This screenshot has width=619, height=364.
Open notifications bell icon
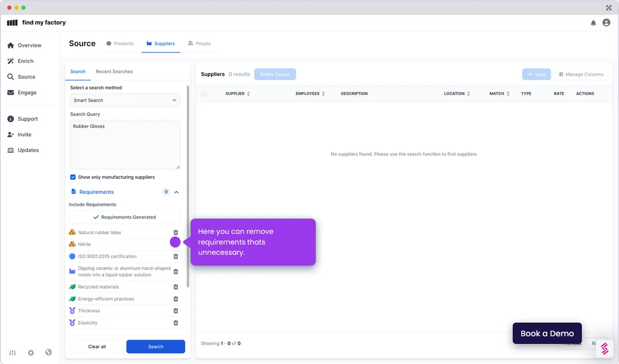pyautogui.click(x=593, y=23)
